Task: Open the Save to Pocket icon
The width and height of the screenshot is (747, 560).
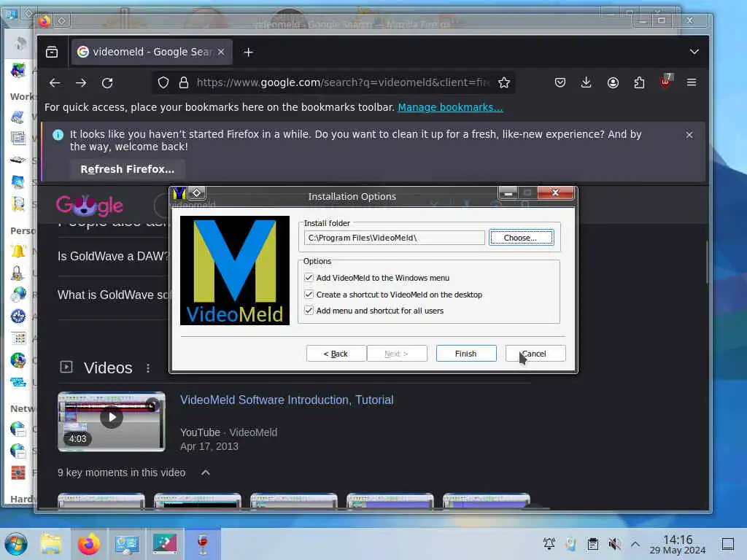Action: pyautogui.click(x=560, y=83)
